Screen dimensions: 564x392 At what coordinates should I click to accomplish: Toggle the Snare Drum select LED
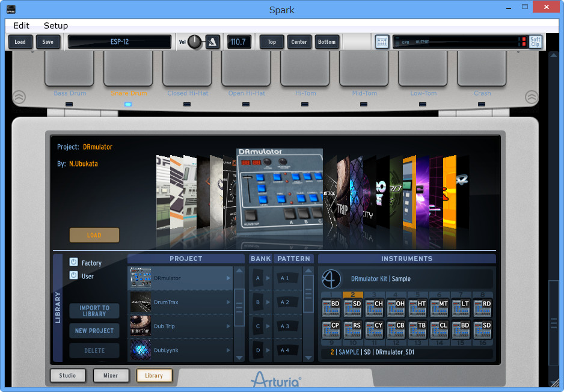[128, 104]
